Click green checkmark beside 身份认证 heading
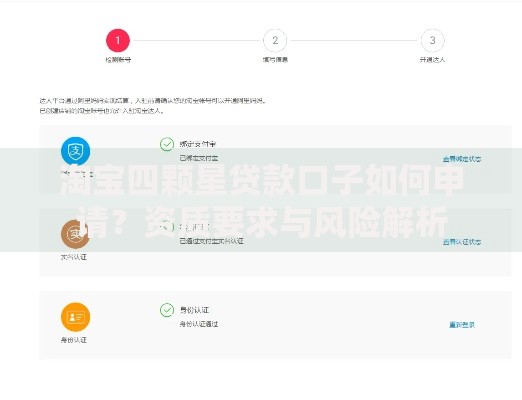 (x=167, y=310)
